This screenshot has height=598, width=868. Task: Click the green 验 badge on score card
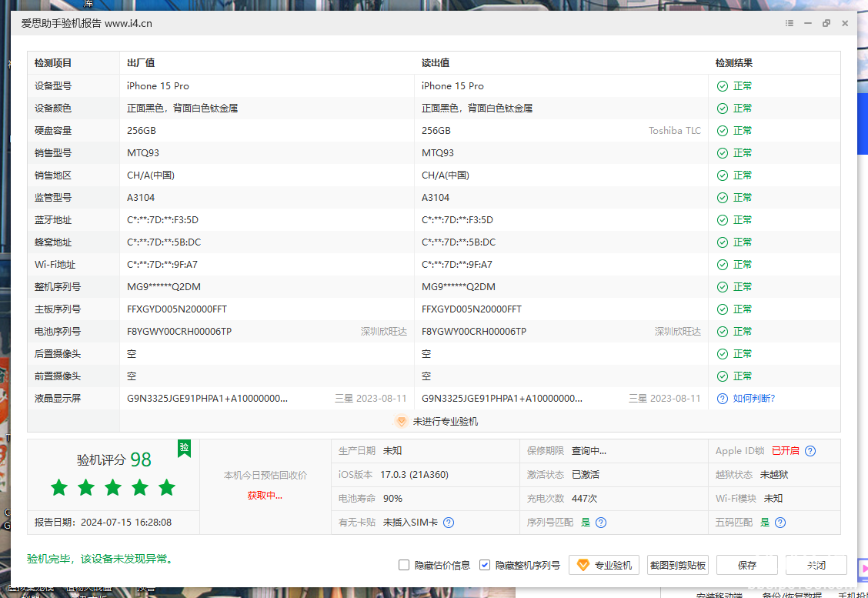point(185,448)
